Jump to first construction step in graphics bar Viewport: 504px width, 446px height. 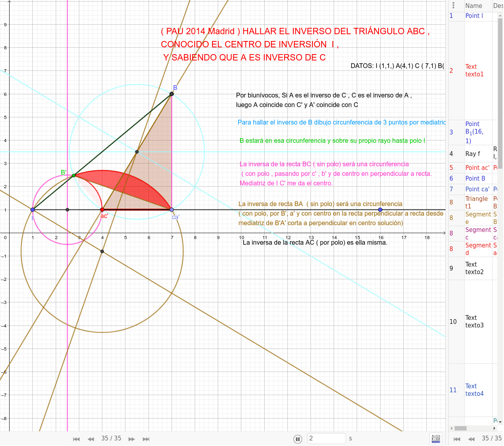tap(76, 439)
